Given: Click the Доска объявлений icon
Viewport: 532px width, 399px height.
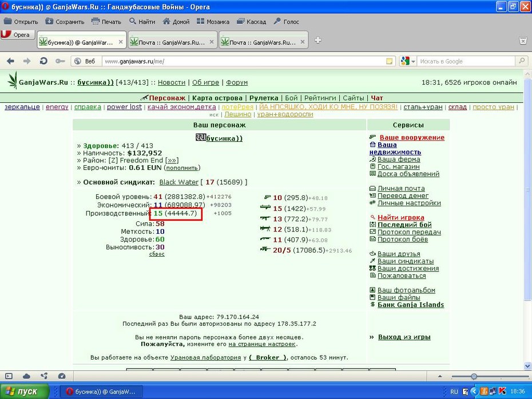Looking at the screenshot, I should pos(372,174).
